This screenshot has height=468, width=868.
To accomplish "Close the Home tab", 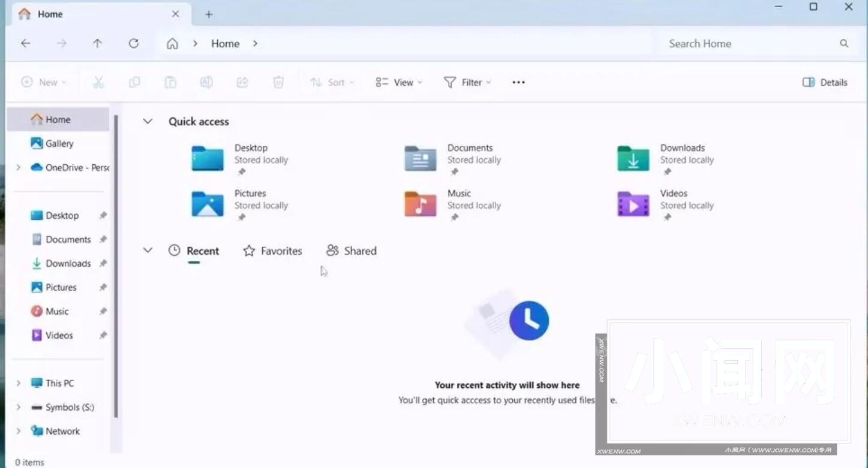I will (x=175, y=14).
